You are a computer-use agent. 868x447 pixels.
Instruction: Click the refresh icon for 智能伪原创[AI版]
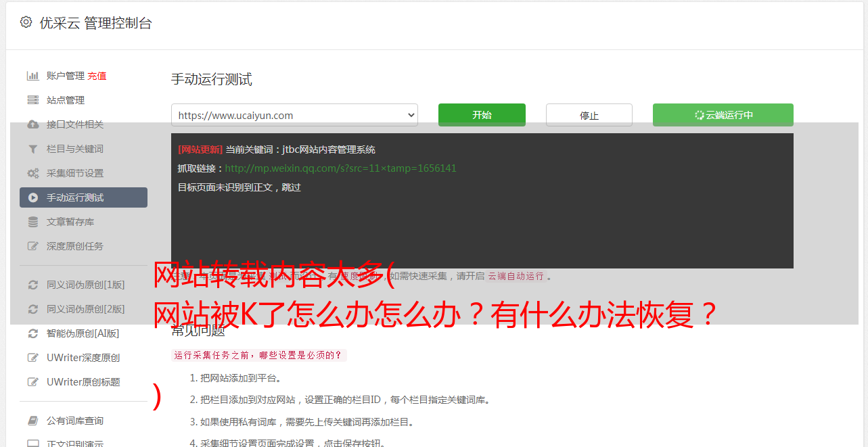32,333
